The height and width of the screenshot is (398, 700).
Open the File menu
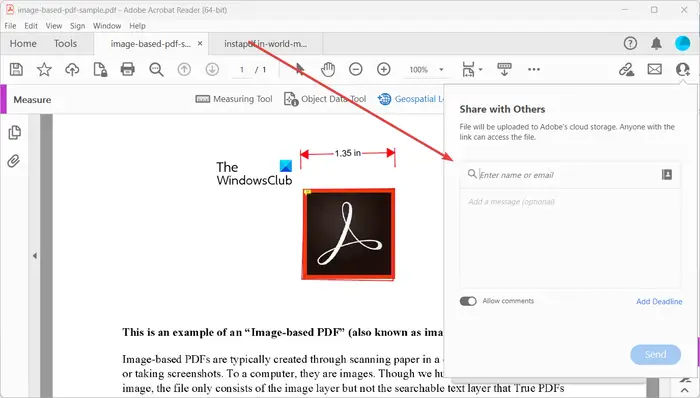[x=10, y=26]
